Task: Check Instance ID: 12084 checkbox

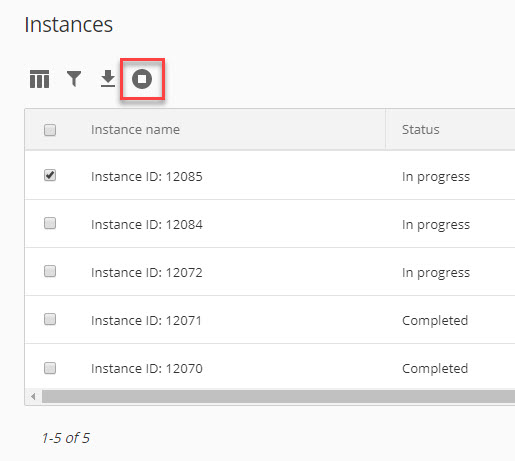Action: 50,223
